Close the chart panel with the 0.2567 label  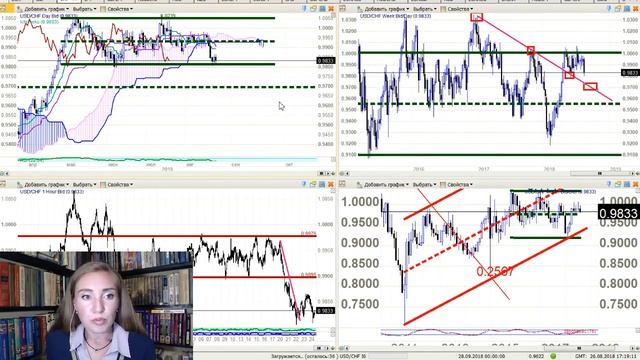coord(636,184)
